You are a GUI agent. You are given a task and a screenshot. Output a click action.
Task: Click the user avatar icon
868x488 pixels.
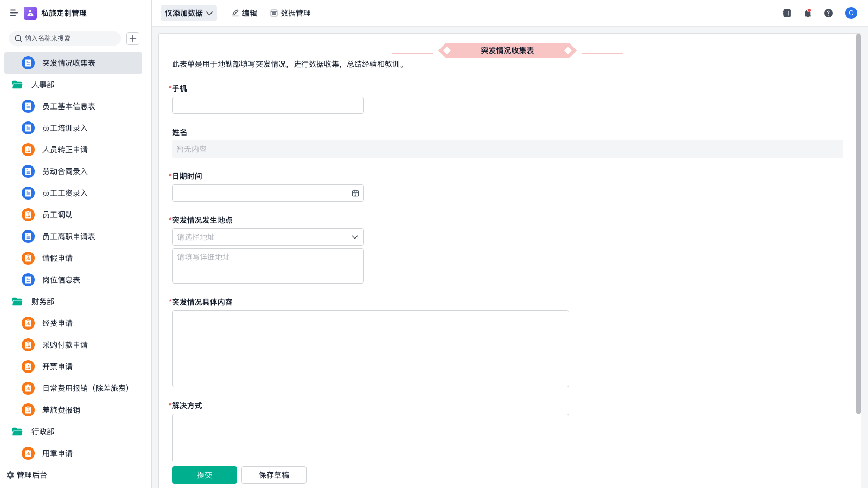click(851, 13)
